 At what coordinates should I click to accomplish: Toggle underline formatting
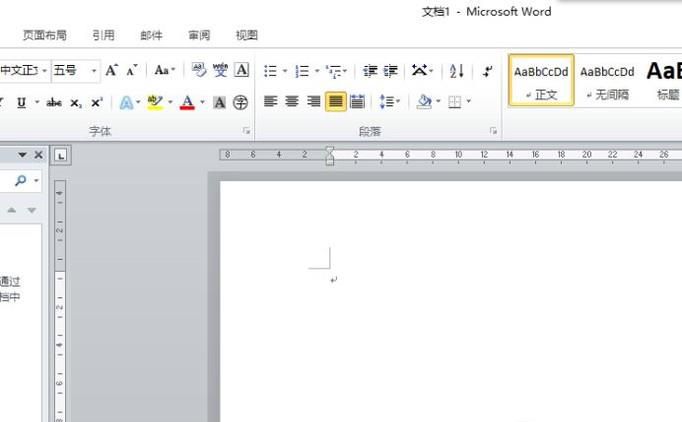click(21, 103)
